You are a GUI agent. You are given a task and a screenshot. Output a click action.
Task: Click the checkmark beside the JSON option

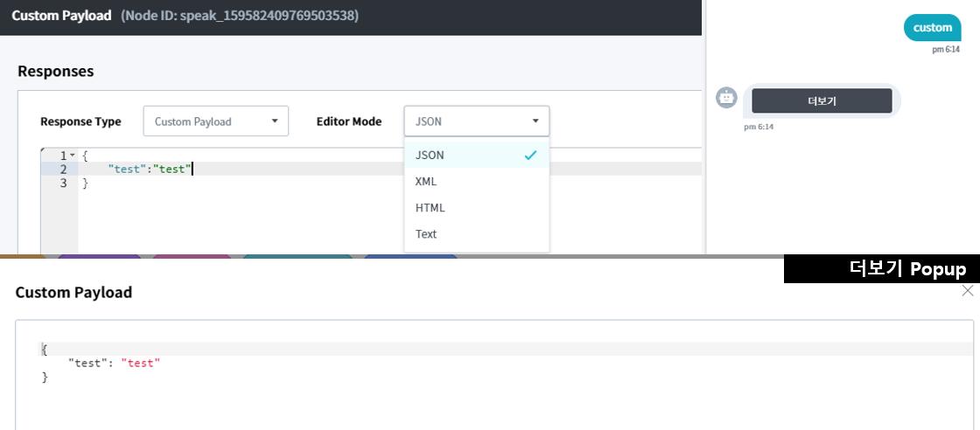pyautogui.click(x=529, y=156)
